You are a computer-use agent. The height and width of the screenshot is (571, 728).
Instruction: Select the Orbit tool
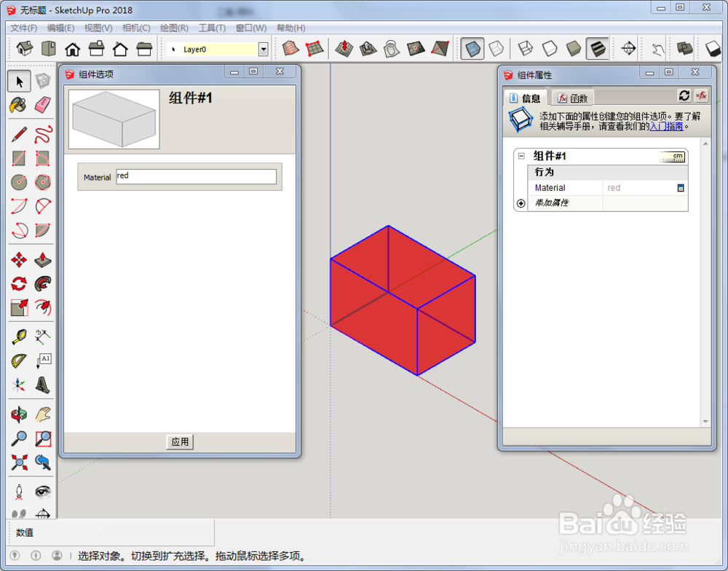[19, 414]
